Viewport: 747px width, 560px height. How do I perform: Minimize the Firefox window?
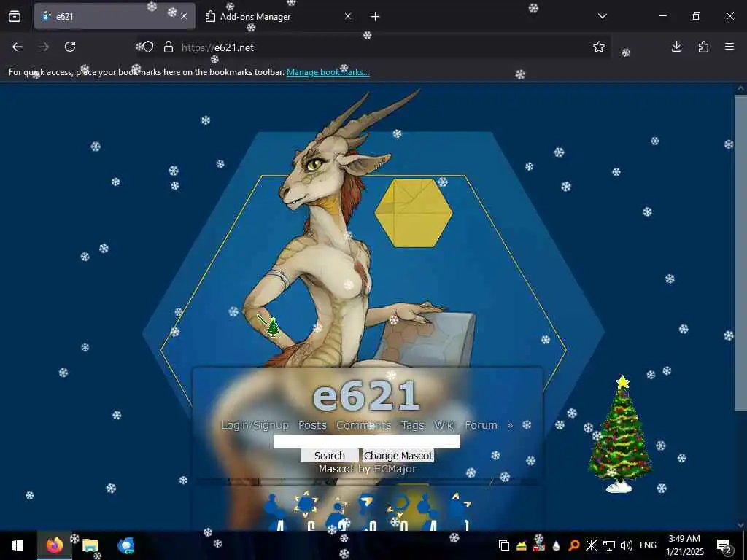coord(662,16)
